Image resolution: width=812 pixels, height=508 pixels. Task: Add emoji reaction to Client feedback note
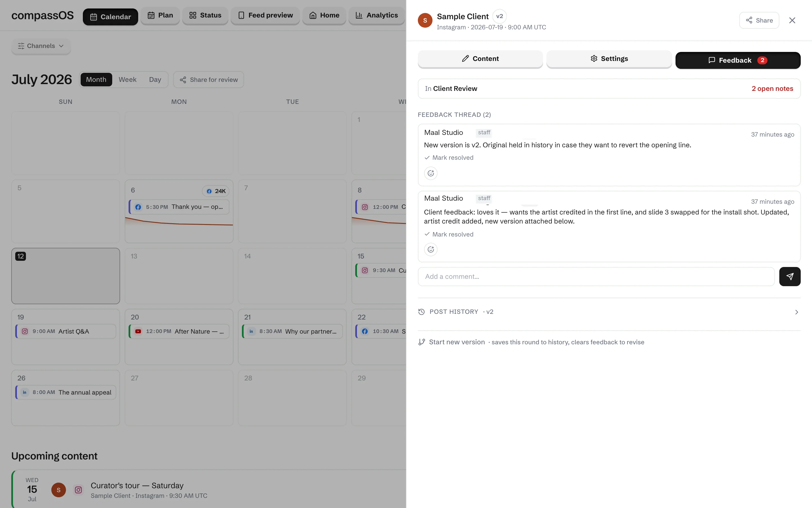click(431, 250)
